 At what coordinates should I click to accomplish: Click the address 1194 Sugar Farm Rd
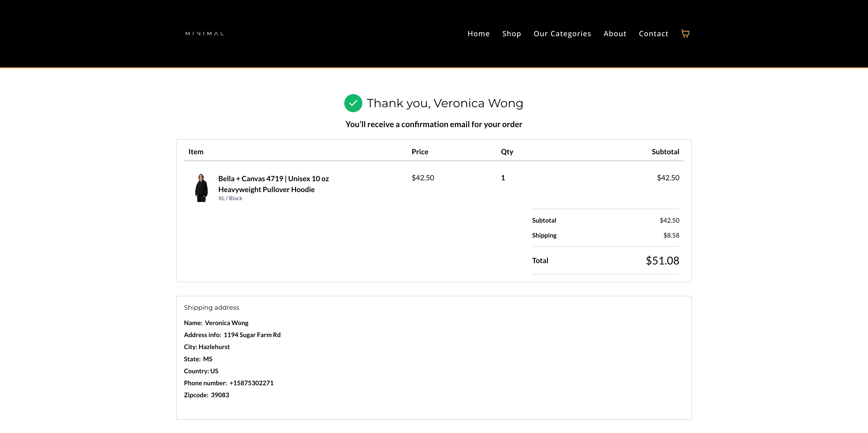point(252,335)
